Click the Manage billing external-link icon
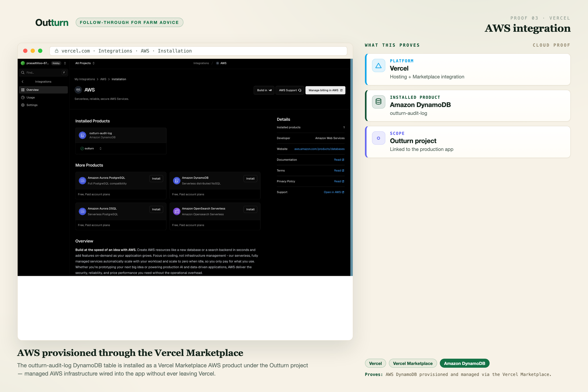 click(341, 90)
